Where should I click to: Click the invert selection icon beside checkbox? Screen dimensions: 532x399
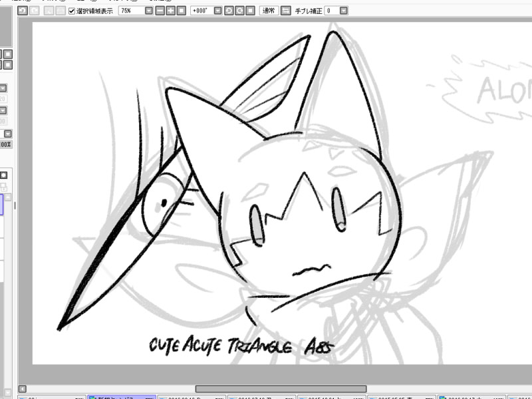click(61, 11)
